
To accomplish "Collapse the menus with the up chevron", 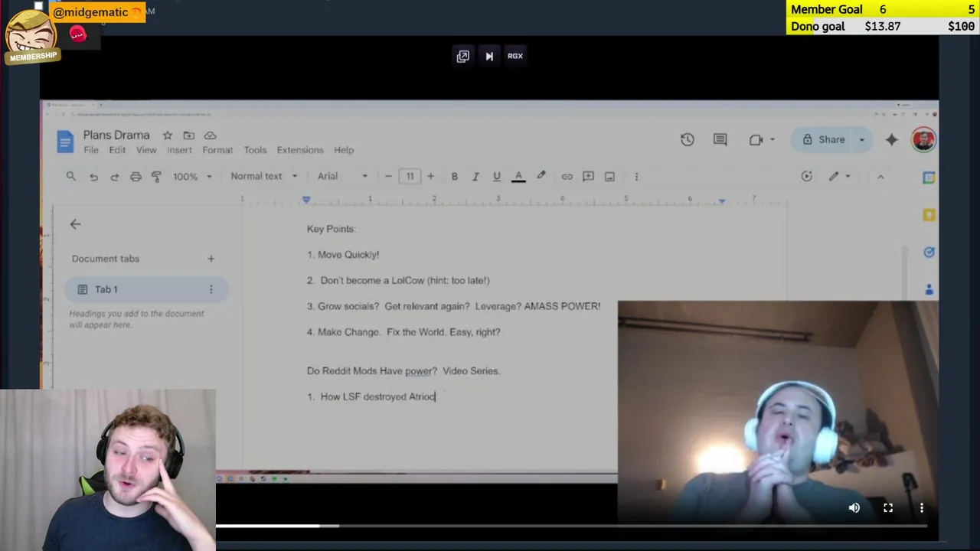I will click(x=880, y=176).
